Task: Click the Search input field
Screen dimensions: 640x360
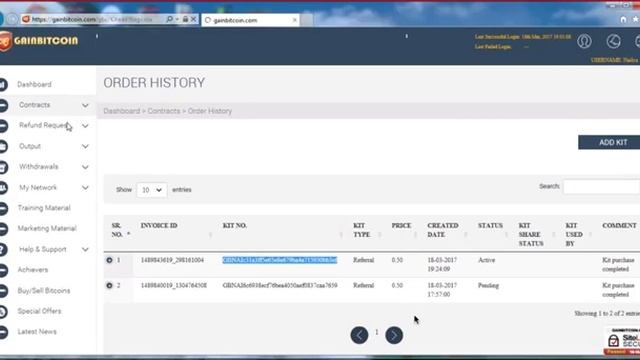Action: pos(602,187)
